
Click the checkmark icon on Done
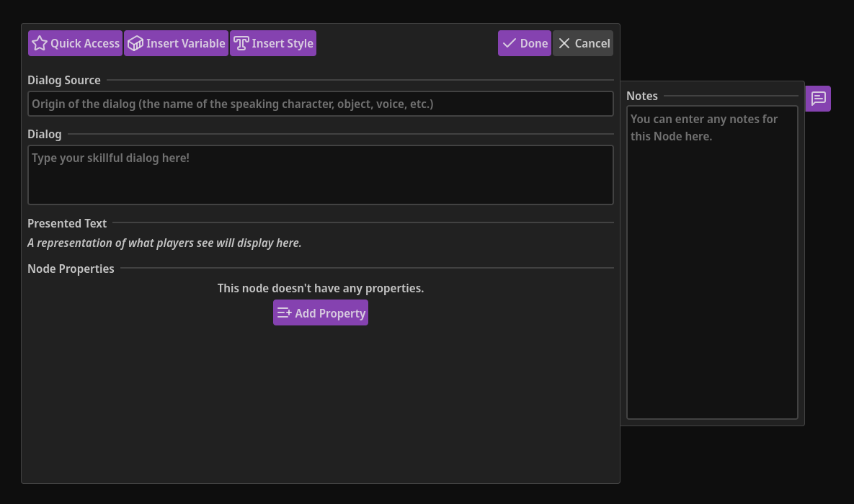509,43
